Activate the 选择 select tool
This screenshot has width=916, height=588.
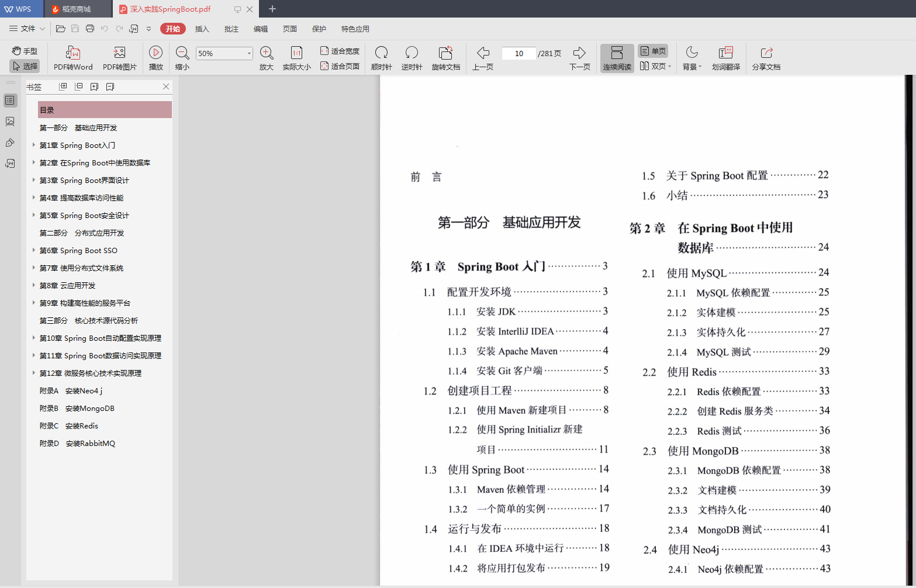[25, 66]
